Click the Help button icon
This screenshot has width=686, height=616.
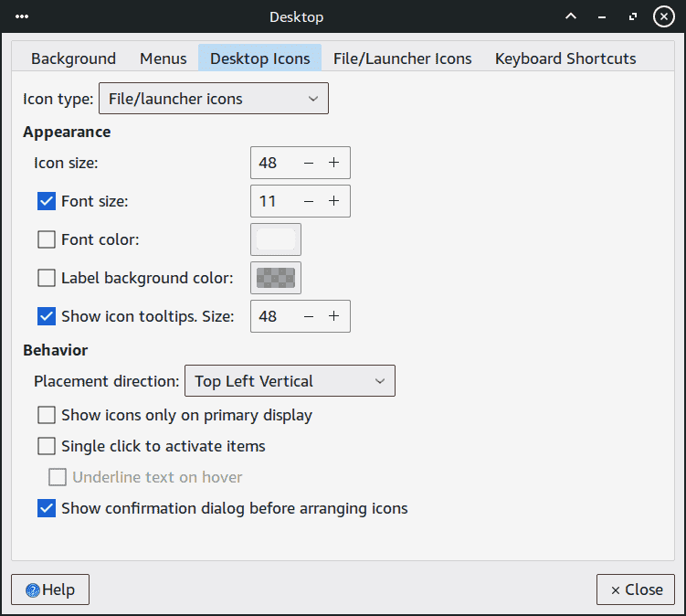(33, 590)
